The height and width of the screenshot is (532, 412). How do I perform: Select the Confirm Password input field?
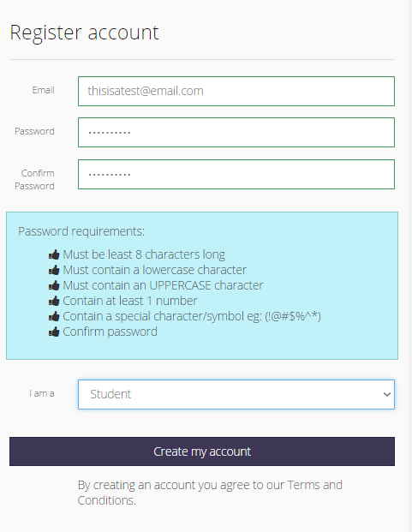(236, 175)
